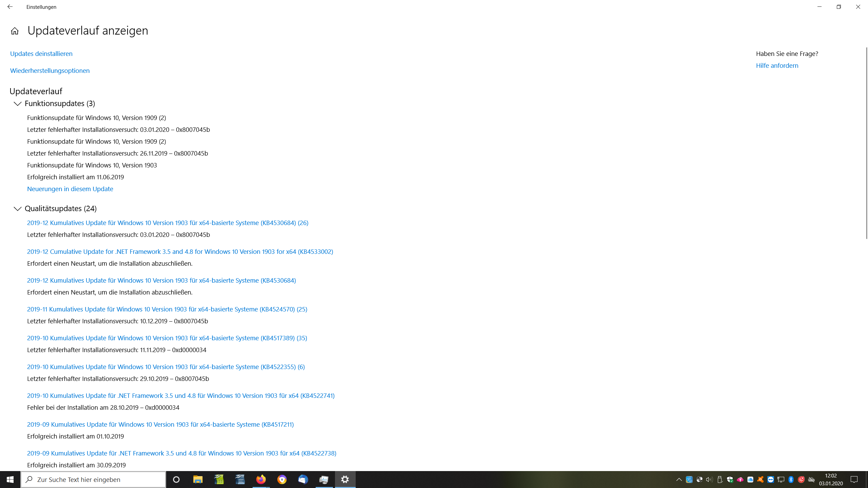Collapse the Qualitätsupdates (24) section
868x488 pixels.
pyautogui.click(x=18, y=209)
